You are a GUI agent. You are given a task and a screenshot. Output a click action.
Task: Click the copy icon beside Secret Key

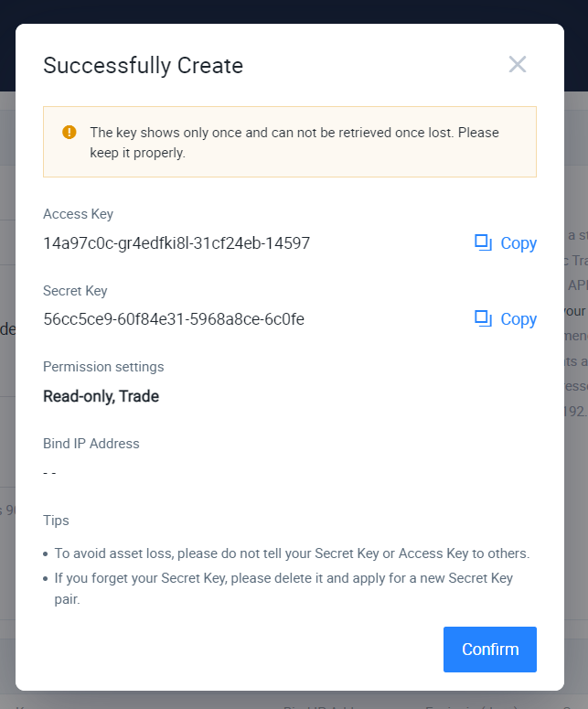(x=484, y=318)
